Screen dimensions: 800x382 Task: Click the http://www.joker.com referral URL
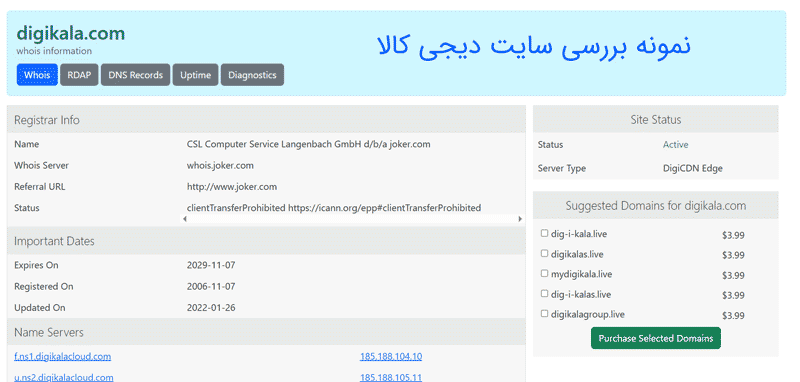pyautogui.click(x=232, y=187)
